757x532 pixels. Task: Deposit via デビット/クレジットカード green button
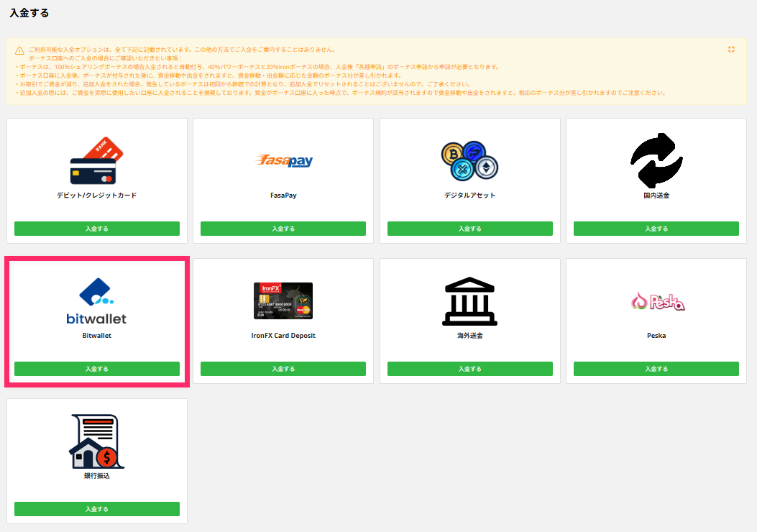point(97,229)
